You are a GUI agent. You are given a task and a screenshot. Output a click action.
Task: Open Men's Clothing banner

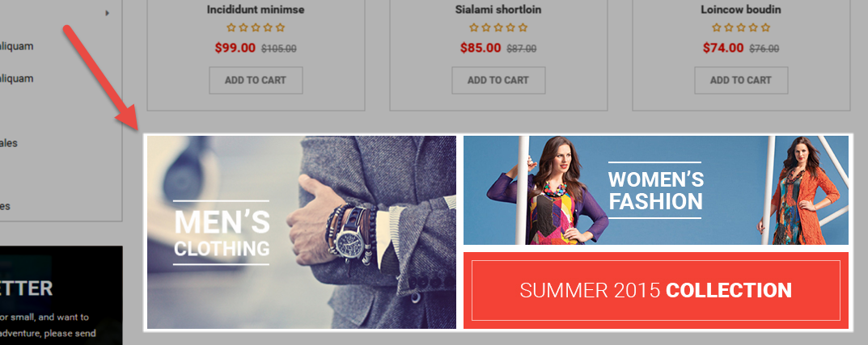pos(302,232)
